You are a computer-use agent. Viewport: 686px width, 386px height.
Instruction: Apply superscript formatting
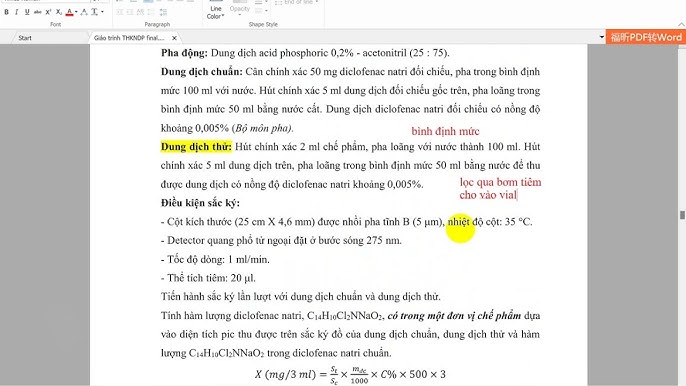[x=48, y=12]
